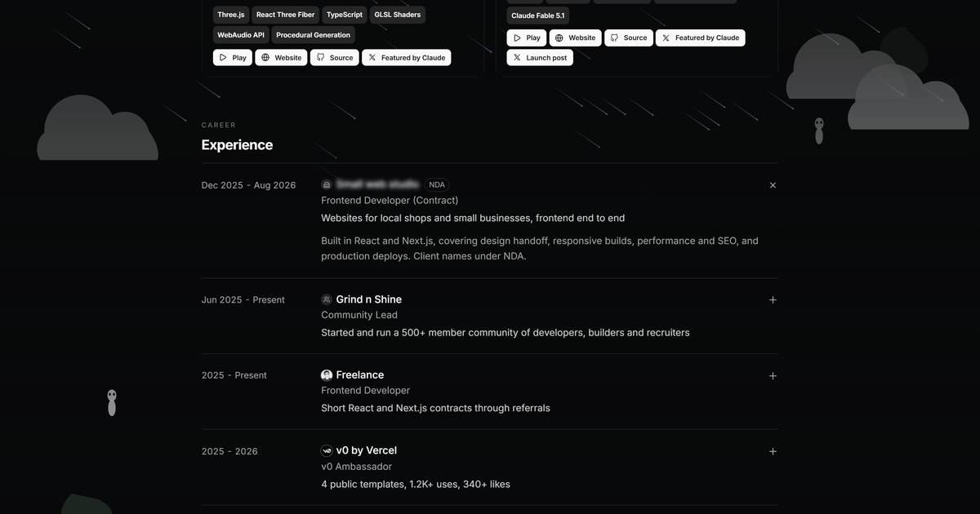980x514 pixels.
Task: Click '4 public templates, 1.2K+ uses, 340+ likes'
Action: click(x=416, y=485)
